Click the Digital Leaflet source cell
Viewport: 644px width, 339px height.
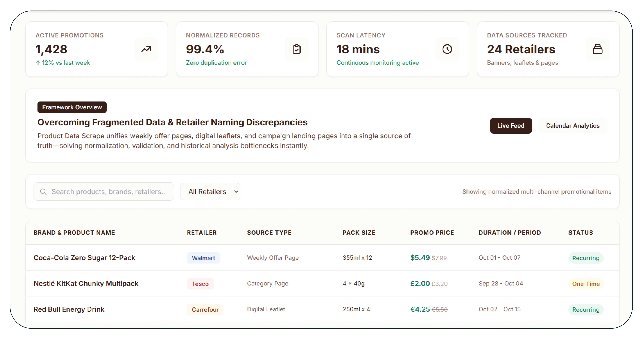266,309
